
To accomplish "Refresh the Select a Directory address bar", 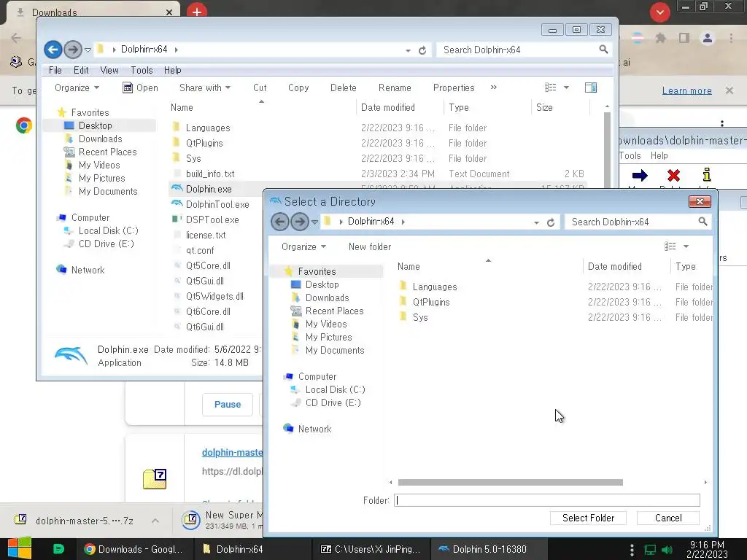I will (551, 222).
